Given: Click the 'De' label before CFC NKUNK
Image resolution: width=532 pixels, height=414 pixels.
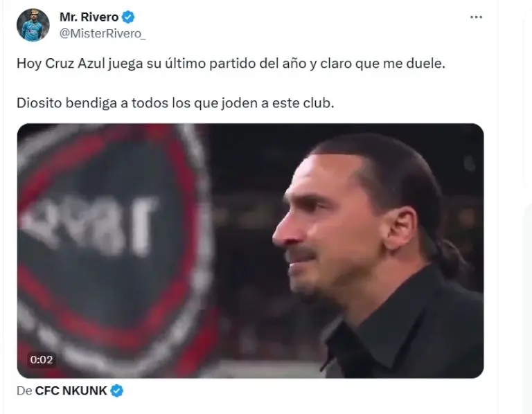Looking at the screenshot, I should (24, 390).
